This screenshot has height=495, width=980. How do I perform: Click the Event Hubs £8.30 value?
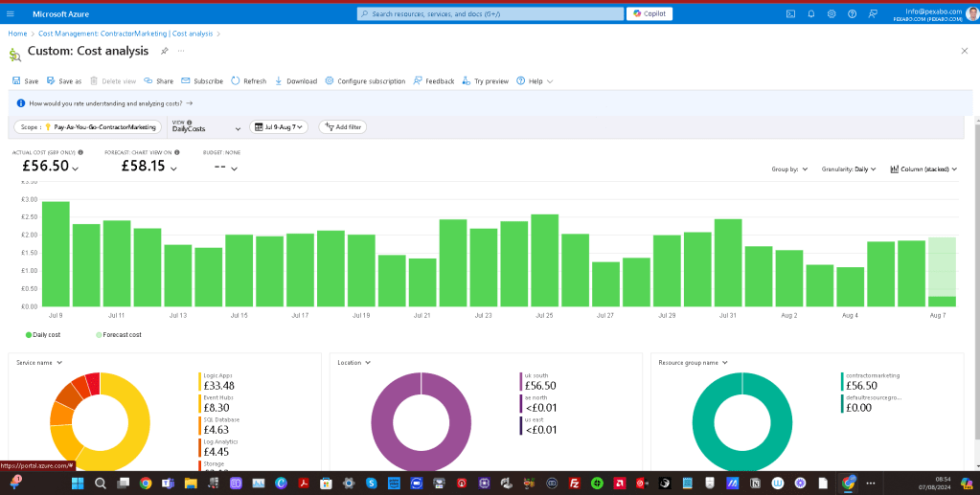click(x=216, y=408)
